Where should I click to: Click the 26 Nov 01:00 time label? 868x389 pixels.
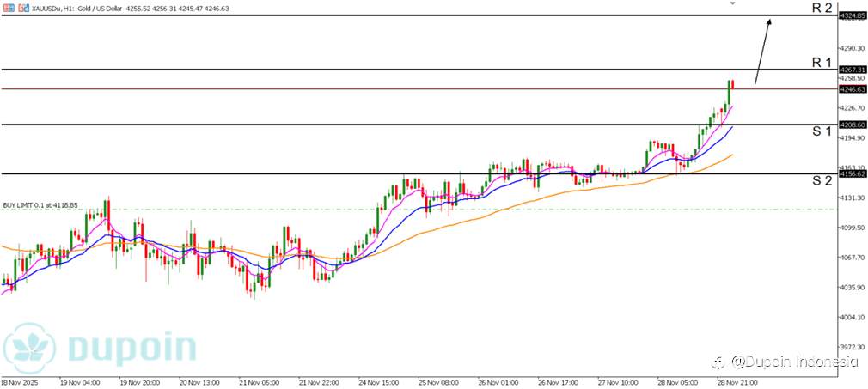pos(498,382)
